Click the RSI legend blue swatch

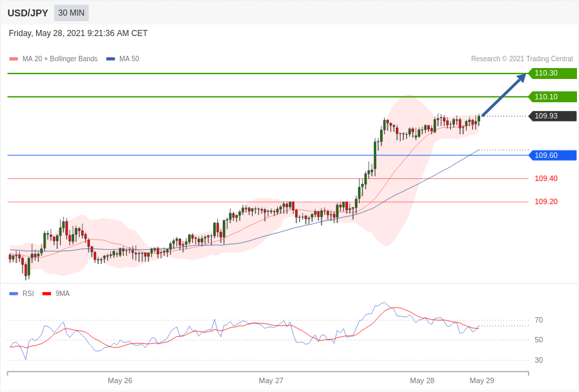14,293
